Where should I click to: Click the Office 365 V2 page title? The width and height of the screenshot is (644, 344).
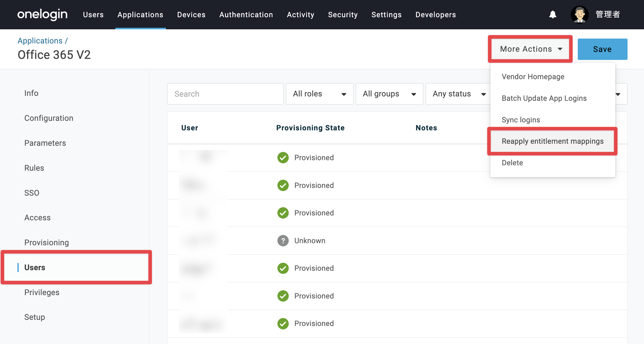pyautogui.click(x=54, y=55)
